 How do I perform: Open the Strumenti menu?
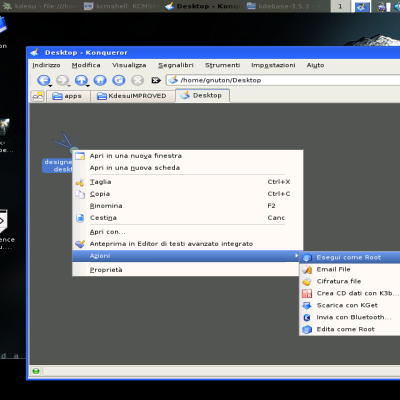pos(222,65)
